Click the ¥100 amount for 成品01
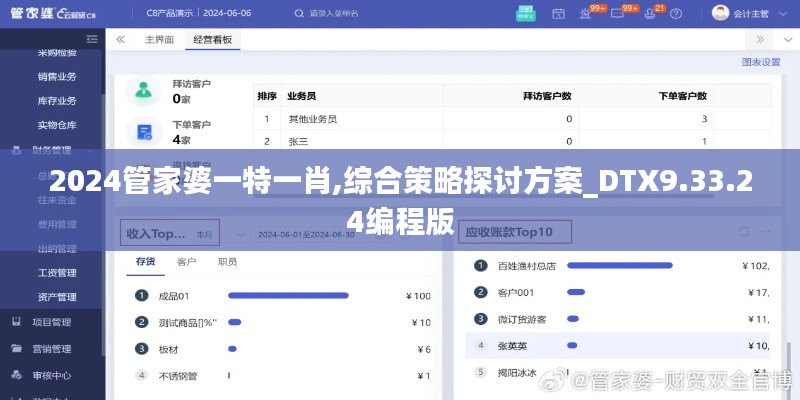The height and width of the screenshot is (400, 800). pyautogui.click(x=418, y=296)
